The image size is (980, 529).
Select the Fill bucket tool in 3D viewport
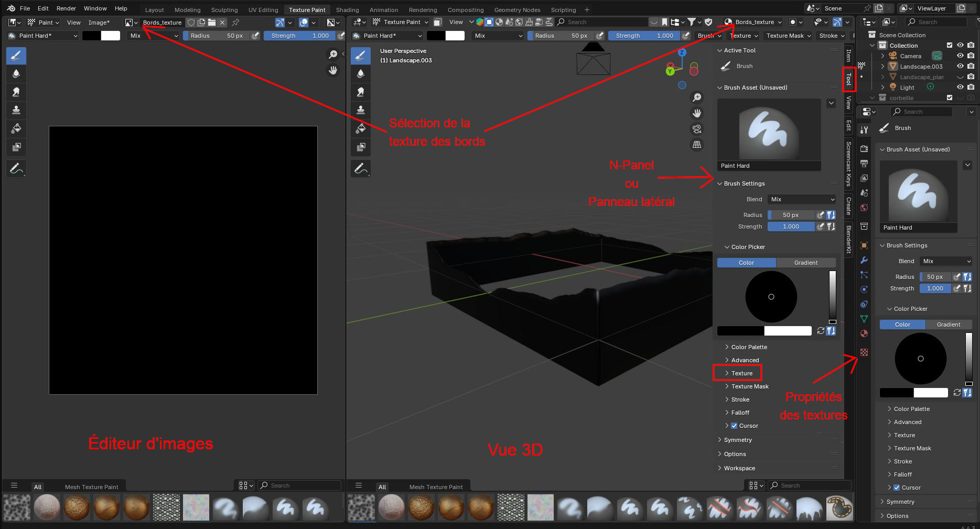(x=361, y=128)
